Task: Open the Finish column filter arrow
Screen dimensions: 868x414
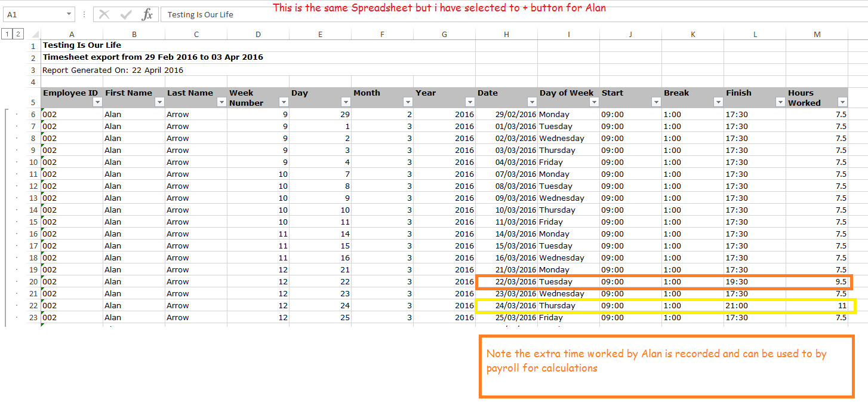Action: pyautogui.click(x=780, y=102)
